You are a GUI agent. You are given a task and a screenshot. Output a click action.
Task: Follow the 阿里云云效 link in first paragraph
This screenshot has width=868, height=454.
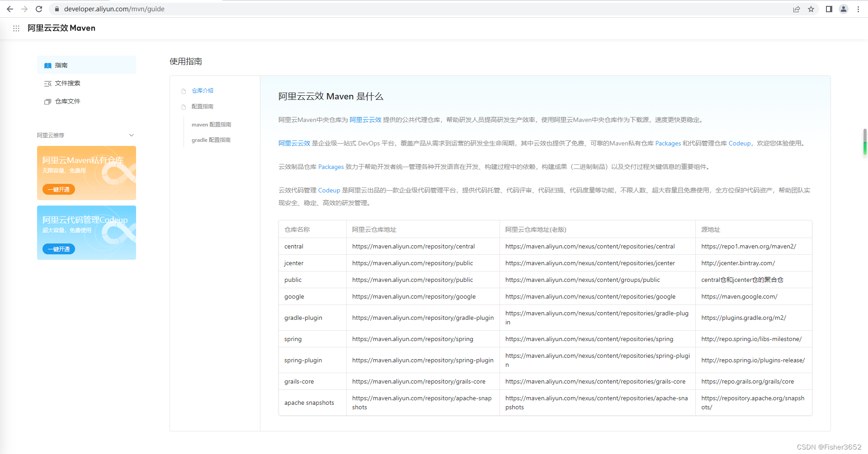(x=365, y=120)
